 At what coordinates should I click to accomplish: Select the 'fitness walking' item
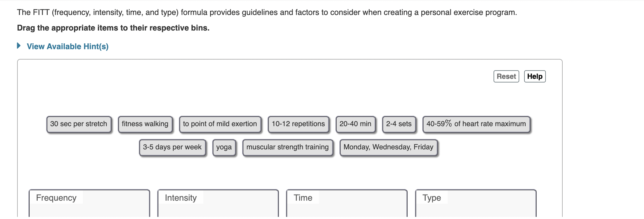[x=145, y=124]
